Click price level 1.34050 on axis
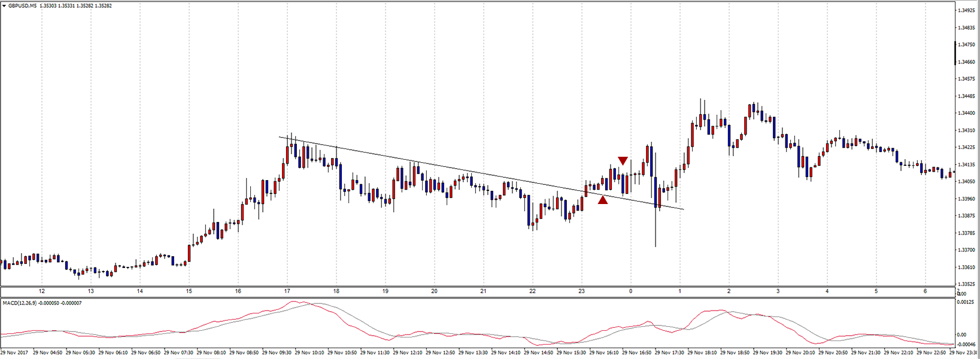The image size is (980, 359). pyautogui.click(x=966, y=181)
